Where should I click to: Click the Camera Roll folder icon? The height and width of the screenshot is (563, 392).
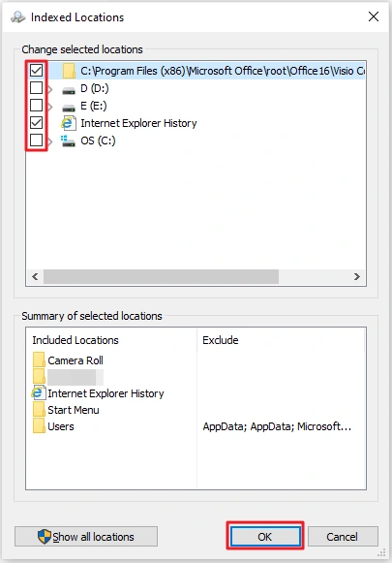point(39,360)
